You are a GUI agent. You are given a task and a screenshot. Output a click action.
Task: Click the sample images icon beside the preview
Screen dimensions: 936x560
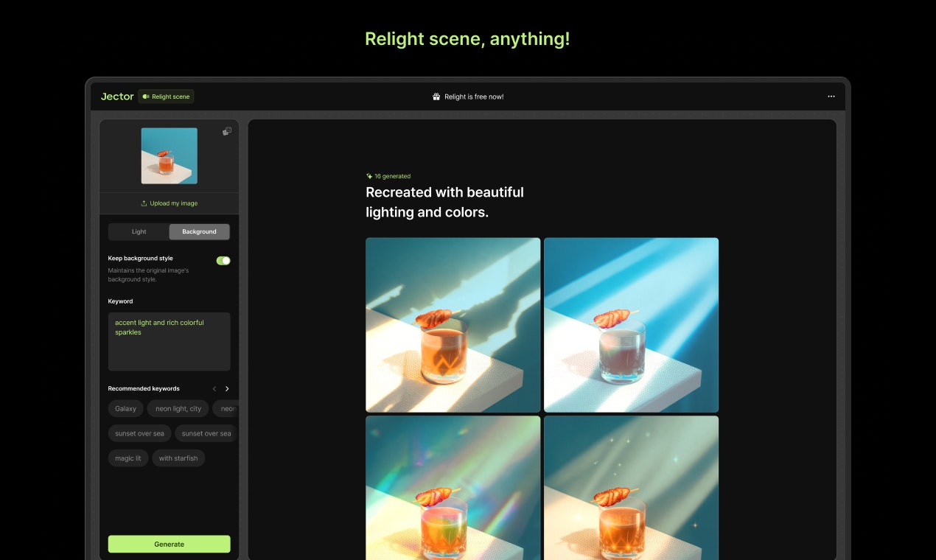(x=227, y=131)
